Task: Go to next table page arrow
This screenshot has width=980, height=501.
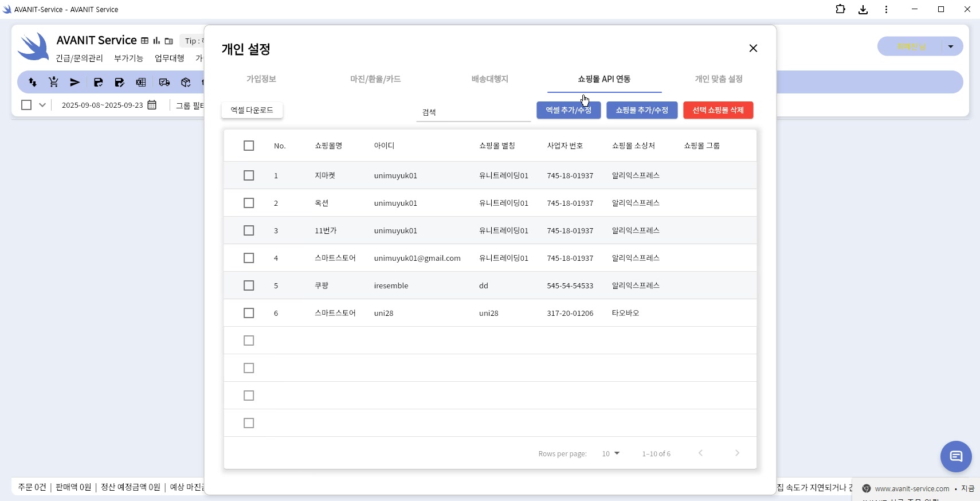Action: pos(737,453)
